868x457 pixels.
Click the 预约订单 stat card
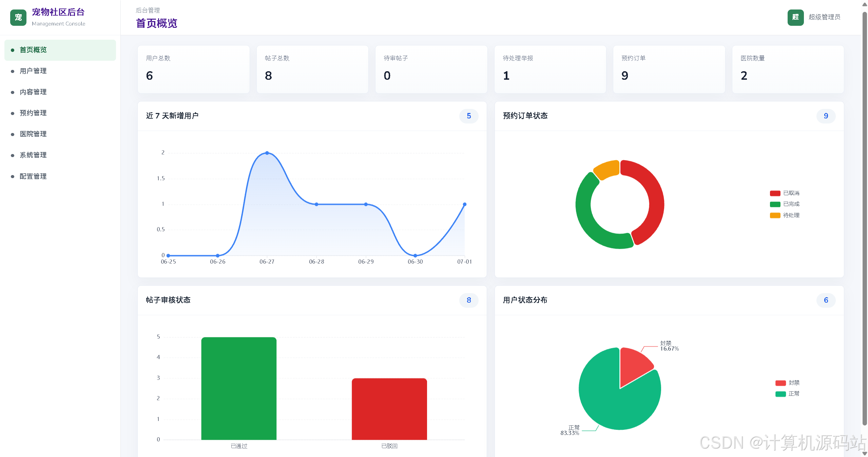click(669, 69)
